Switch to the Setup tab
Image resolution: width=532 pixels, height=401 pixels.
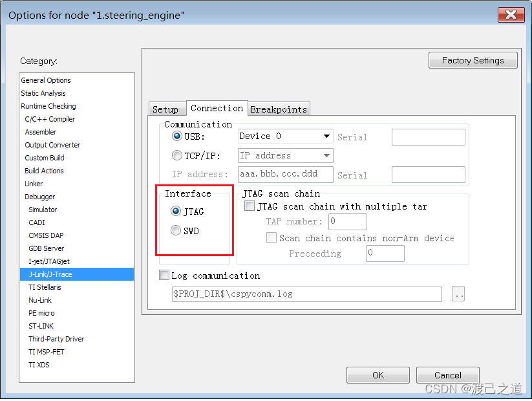click(x=167, y=109)
